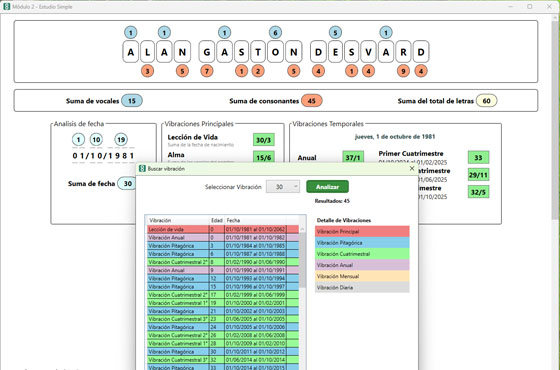The image size is (560, 370).
Task: Click the Resultados: 45 label
Action: pos(332,201)
